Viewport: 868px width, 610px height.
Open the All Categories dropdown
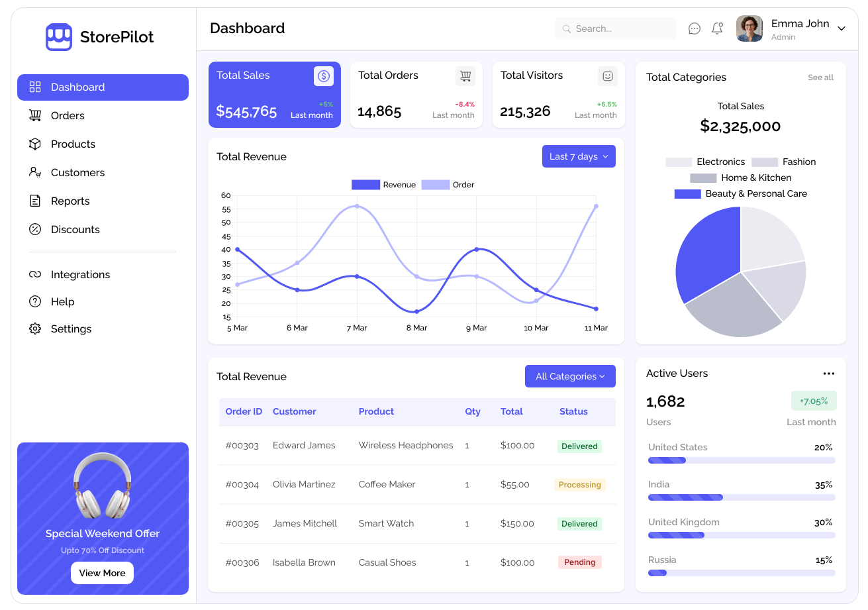(570, 376)
